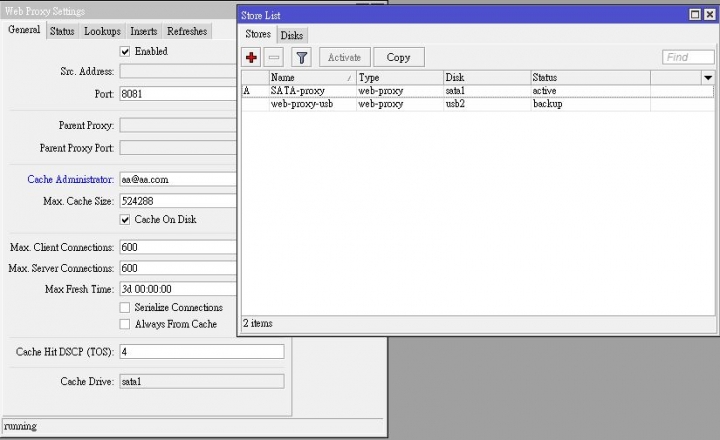Maximize the Store List window

[x=695, y=15]
